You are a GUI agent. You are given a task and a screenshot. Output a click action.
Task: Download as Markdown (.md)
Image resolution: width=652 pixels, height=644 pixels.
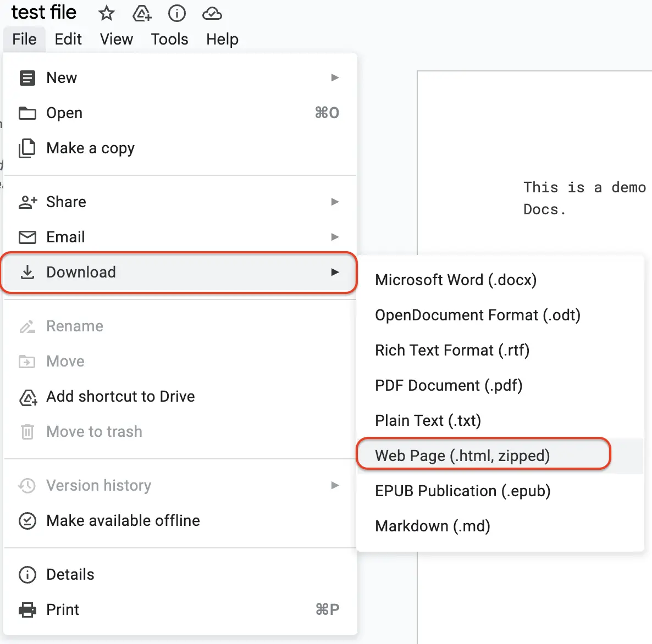point(500,526)
